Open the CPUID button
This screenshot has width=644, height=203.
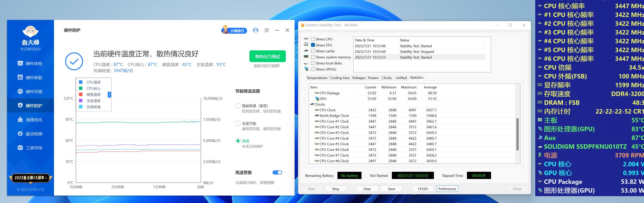coord(423,189)
